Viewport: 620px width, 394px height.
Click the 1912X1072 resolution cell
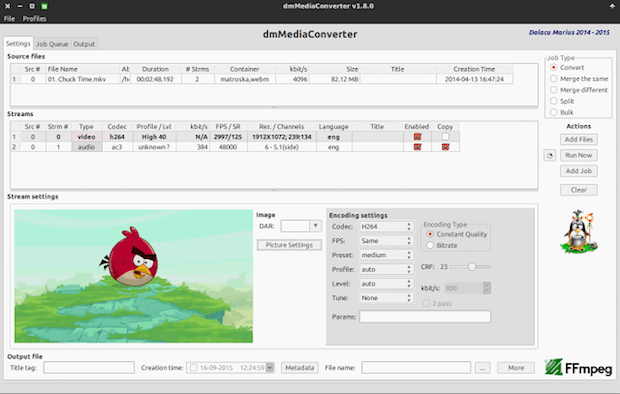click(x=282, y=137)
